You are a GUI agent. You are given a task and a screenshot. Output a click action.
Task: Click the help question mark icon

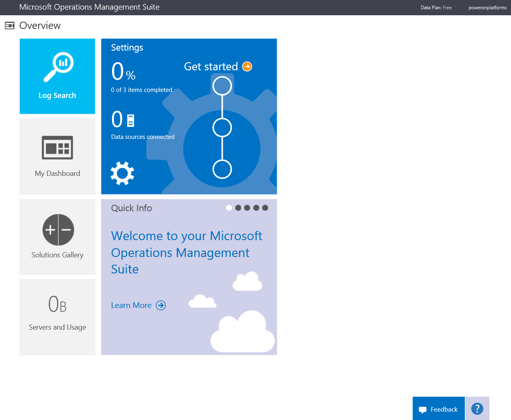pos(477,409)
